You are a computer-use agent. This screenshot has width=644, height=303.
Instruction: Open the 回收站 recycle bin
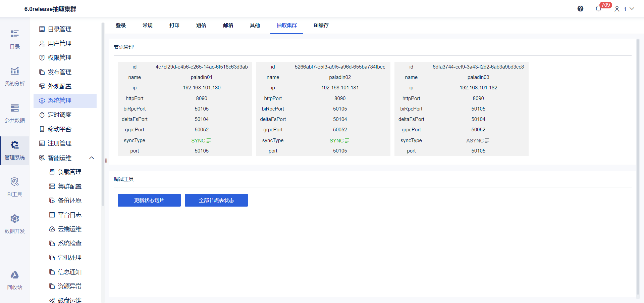pos(14,280)
